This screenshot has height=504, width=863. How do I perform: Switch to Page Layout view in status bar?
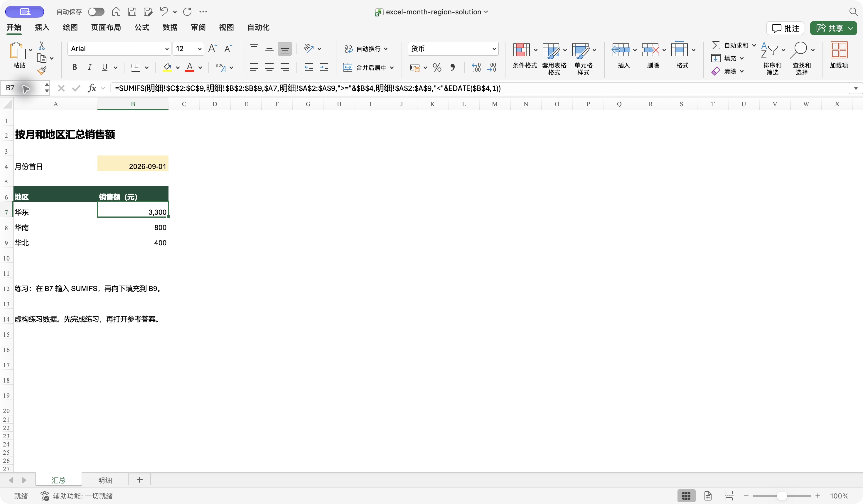pos(708,496)
